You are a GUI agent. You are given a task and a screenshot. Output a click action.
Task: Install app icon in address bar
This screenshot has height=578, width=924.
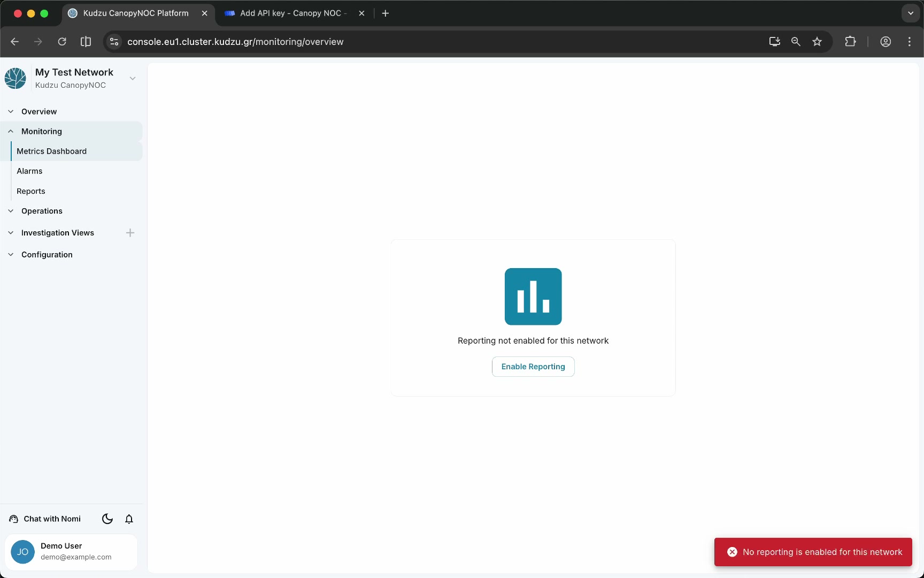click(x=775, y=42)
